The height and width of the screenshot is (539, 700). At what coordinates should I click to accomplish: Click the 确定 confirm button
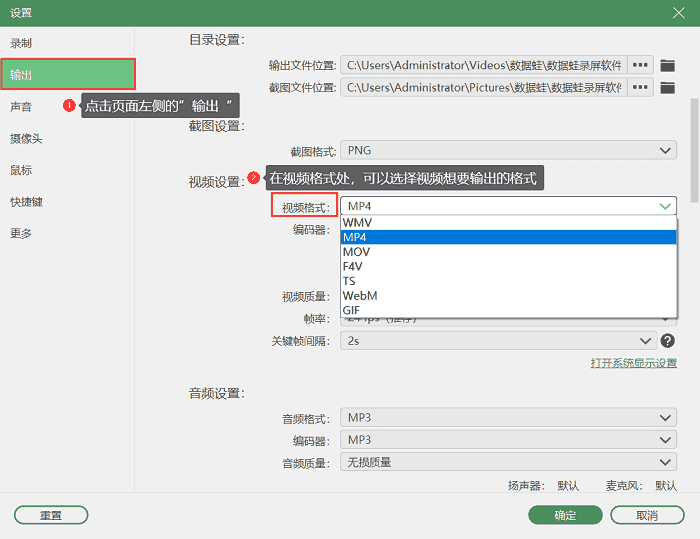coord(565,515)
